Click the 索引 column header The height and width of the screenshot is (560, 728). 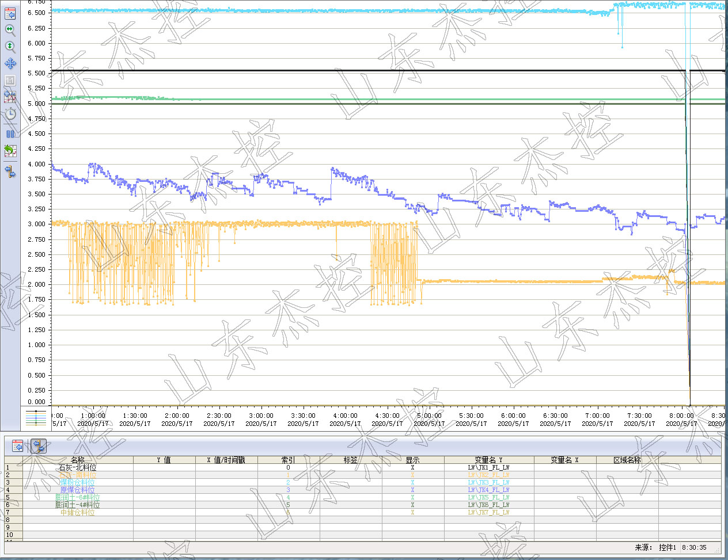point(289,460)
